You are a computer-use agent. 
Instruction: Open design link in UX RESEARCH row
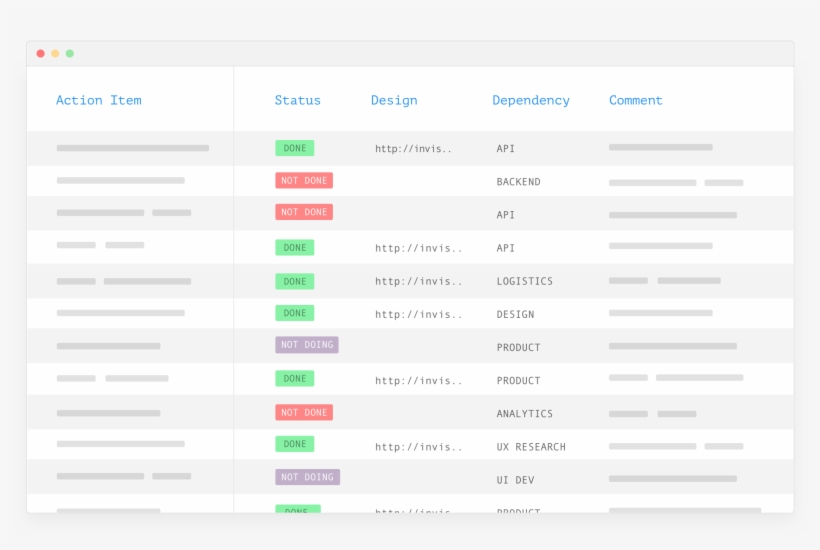(x=418, y=447)
